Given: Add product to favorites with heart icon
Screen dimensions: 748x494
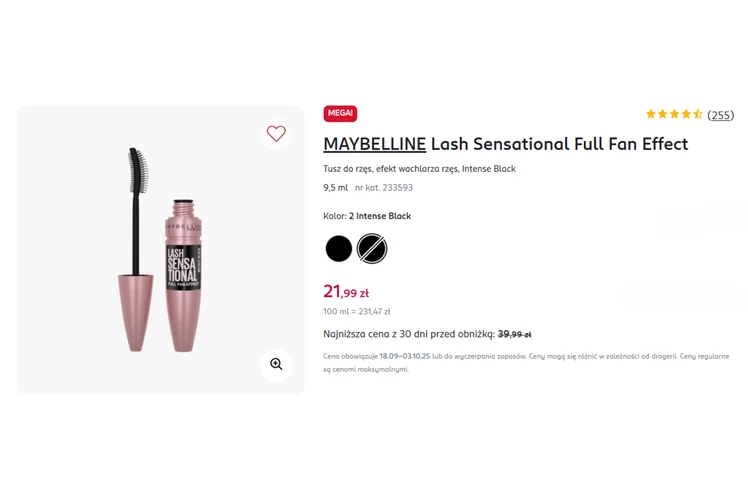Looking at the screenshot, I should [276, 133].
